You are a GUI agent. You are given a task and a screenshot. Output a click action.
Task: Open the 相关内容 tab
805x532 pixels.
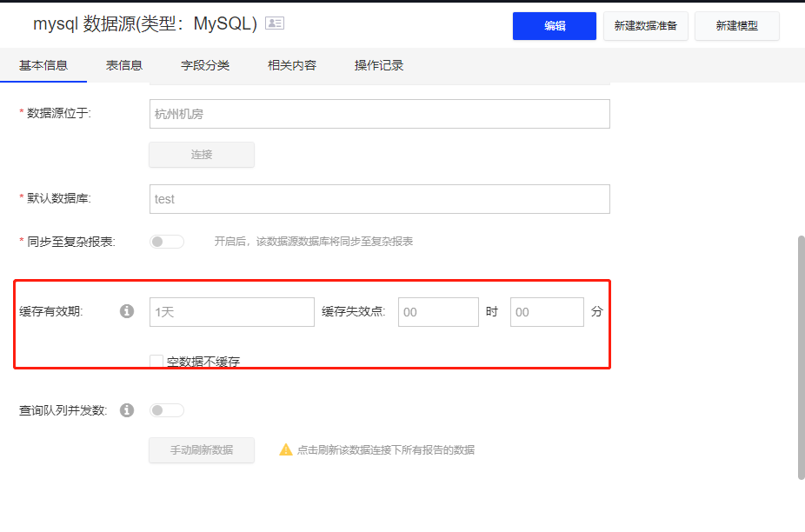(x=291, y=64)
